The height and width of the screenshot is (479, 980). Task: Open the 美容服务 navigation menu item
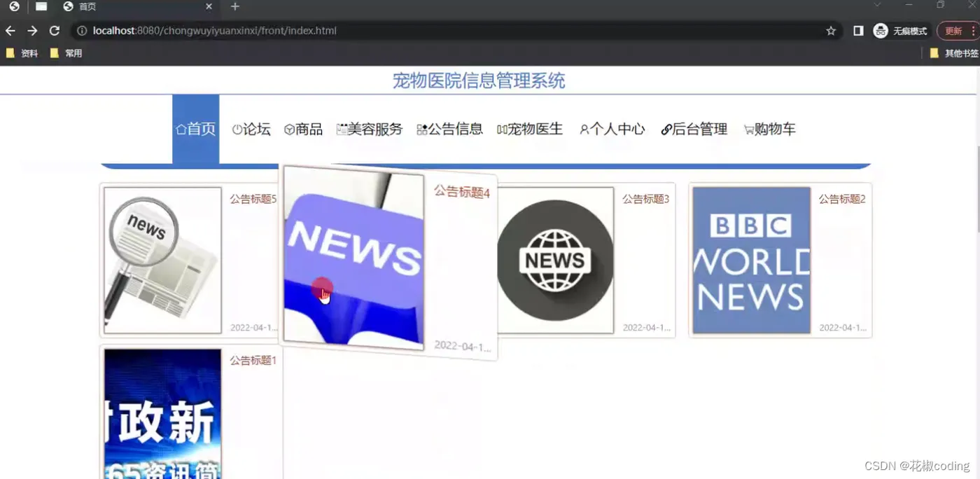(370, 129)
